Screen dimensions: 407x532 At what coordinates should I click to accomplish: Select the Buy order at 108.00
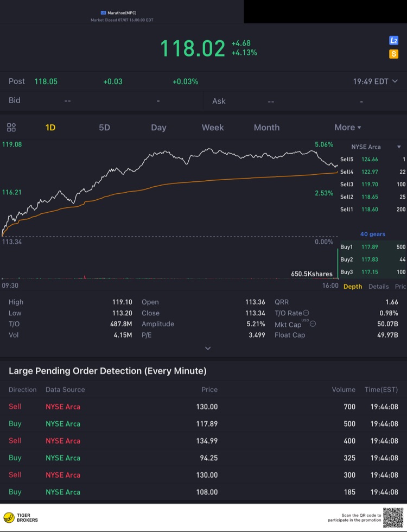point(203,492)
